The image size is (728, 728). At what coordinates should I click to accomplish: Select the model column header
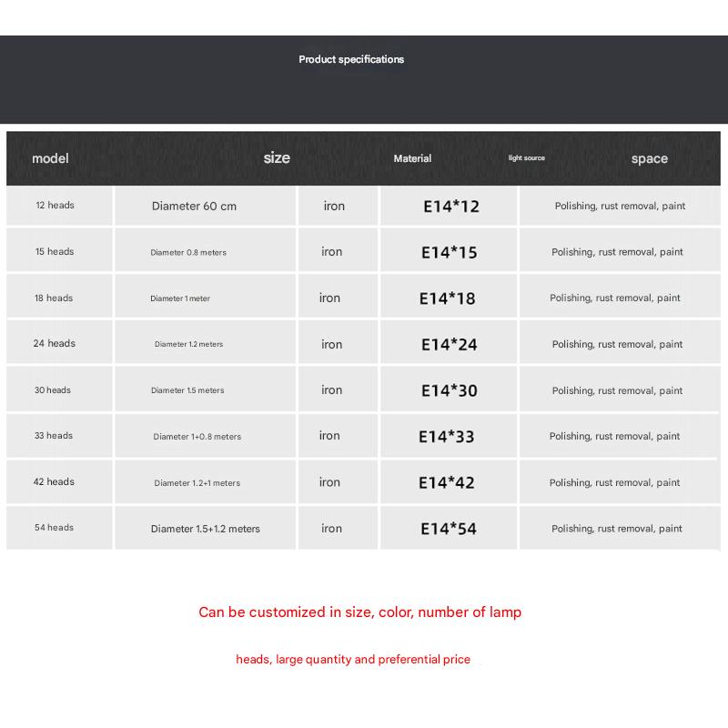coord(50,158)
